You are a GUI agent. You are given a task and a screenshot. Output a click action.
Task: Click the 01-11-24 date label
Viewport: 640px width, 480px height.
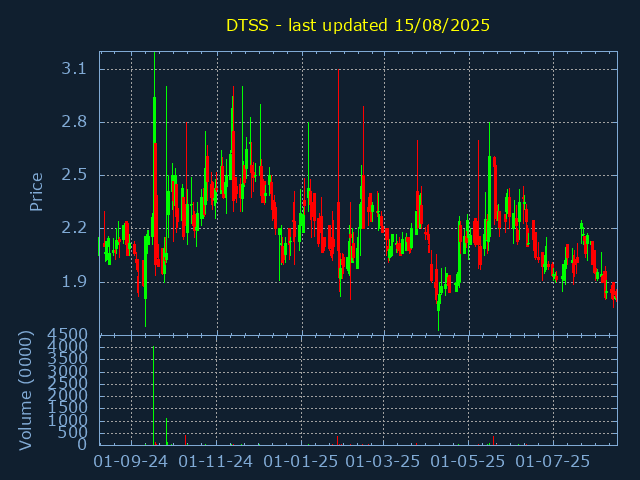(216, 462)
